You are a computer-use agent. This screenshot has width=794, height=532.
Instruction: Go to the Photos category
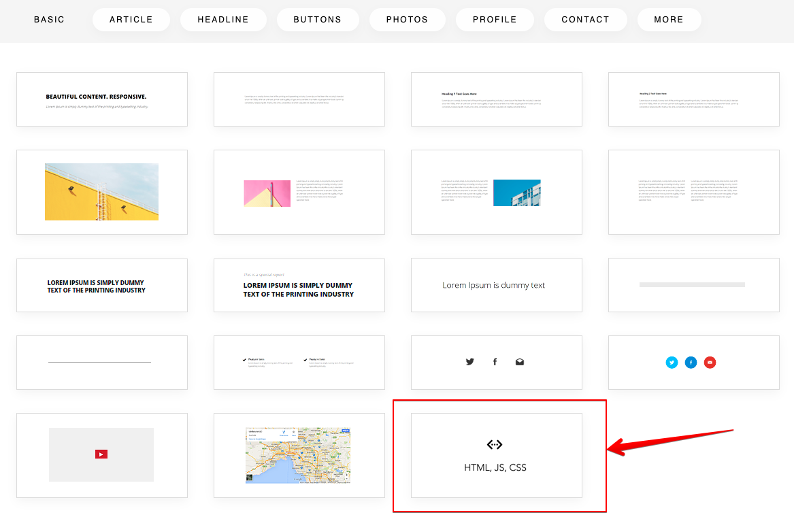(x=407, y=20)
